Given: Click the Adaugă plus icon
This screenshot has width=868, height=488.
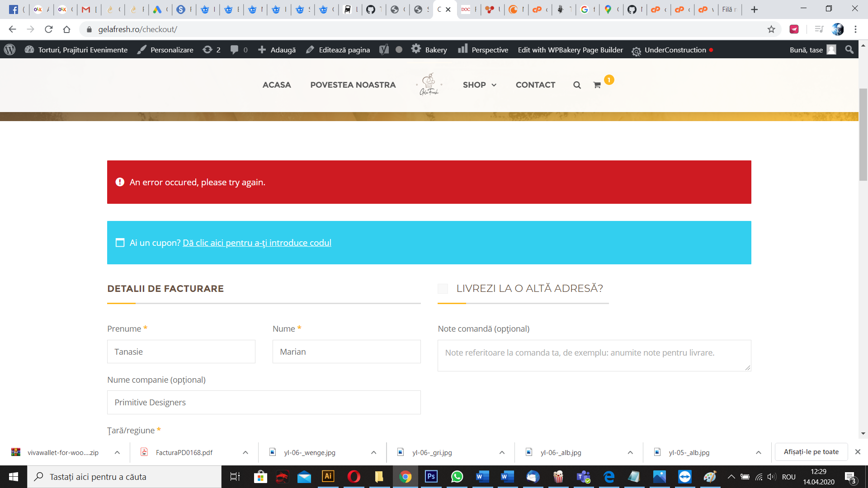Looking at the screenshot, I should (x=262, y=50).
